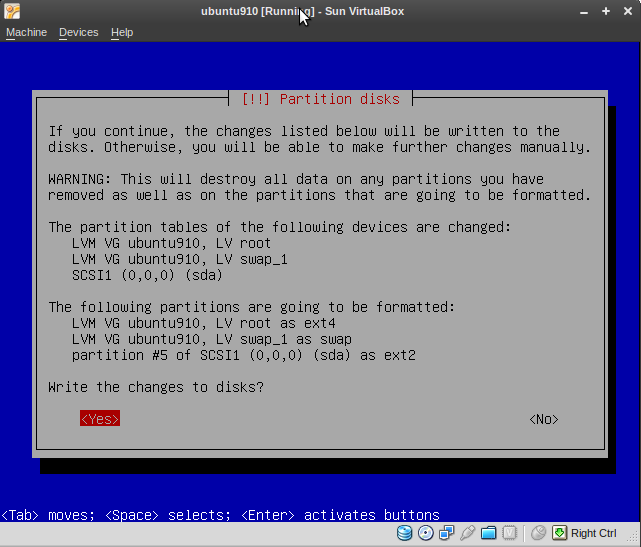Click the mouse integration indicator icon
The image size is (641, 547).
click(x=538, y=533)
